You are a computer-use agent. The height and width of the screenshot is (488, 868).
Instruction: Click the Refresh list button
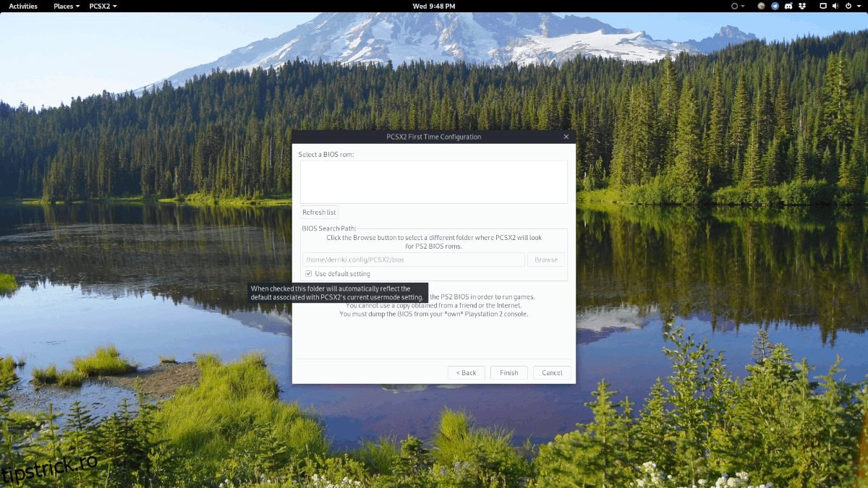pyautogui.click(x=319, y=213)
